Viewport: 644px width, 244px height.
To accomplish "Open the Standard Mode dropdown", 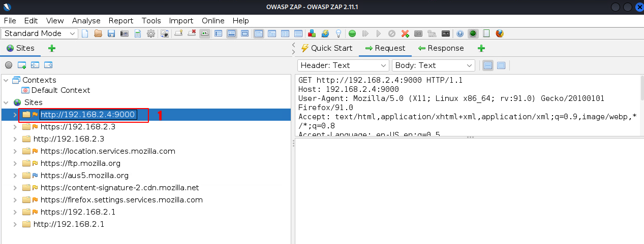I will [40, 33].
